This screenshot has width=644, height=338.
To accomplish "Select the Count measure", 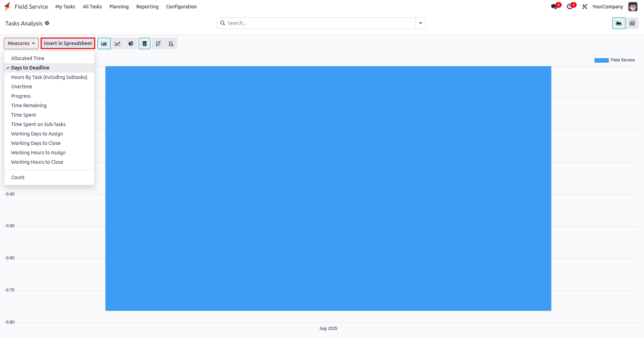I will click(49, 177).
